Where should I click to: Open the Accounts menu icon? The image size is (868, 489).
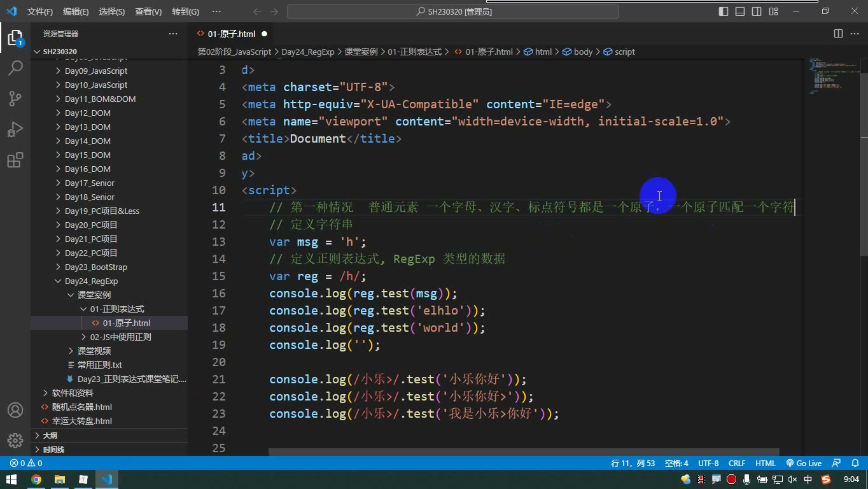15,410
